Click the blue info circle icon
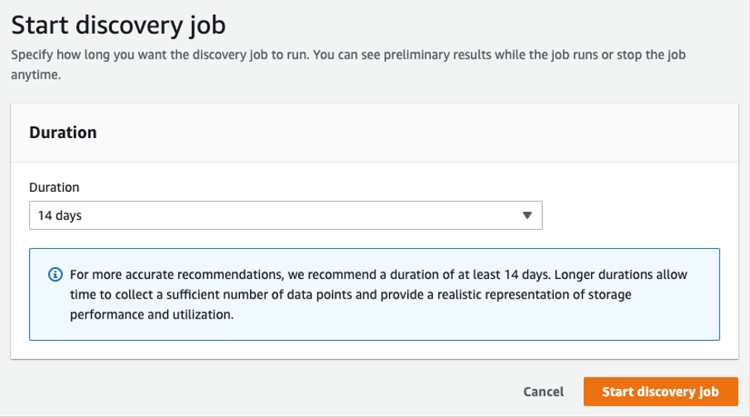Image resolution: width=750 pixels, height=417 pixels. click(x=55, y=274)
